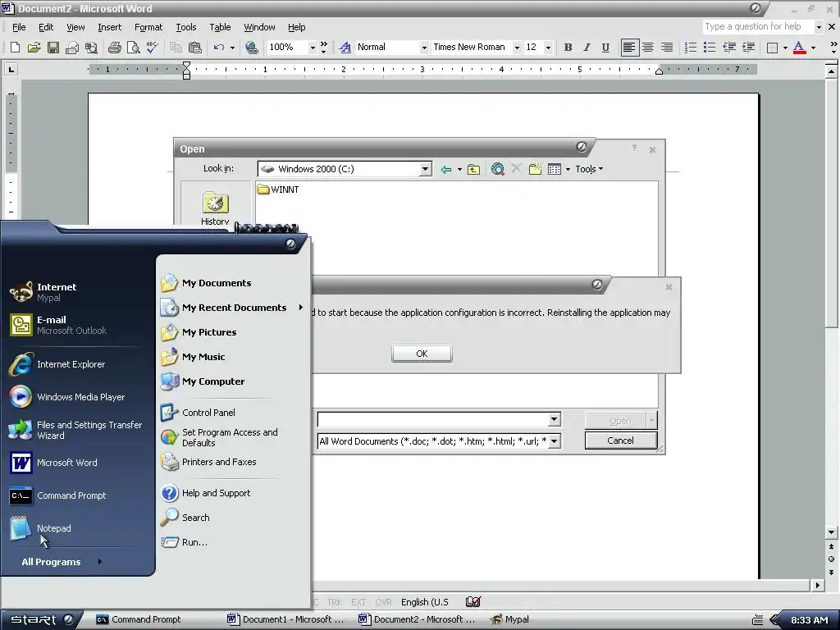The width and height of the screenshot is (840, 630).
Task: Open Internet Explorer from Start menu
Action: click(71, 364)
